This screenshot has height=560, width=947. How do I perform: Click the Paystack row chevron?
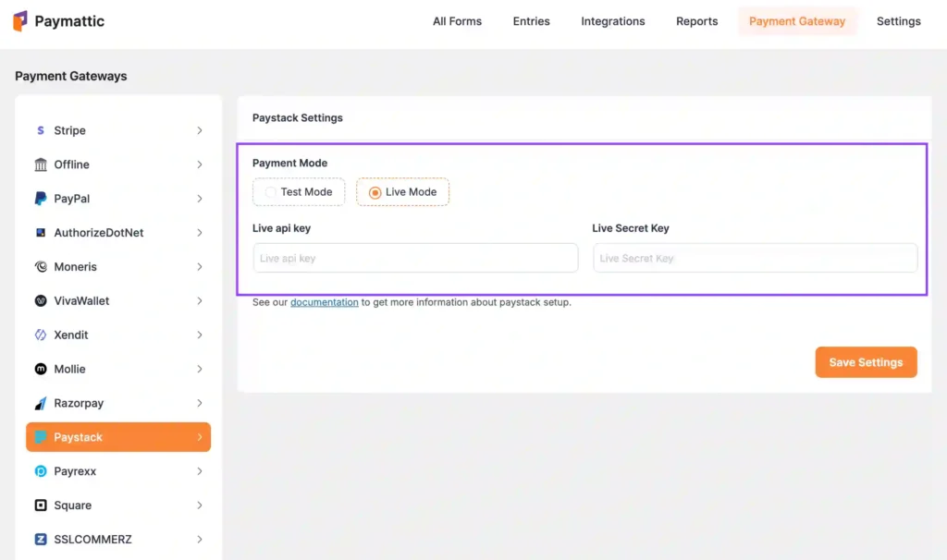coord(200,437)
